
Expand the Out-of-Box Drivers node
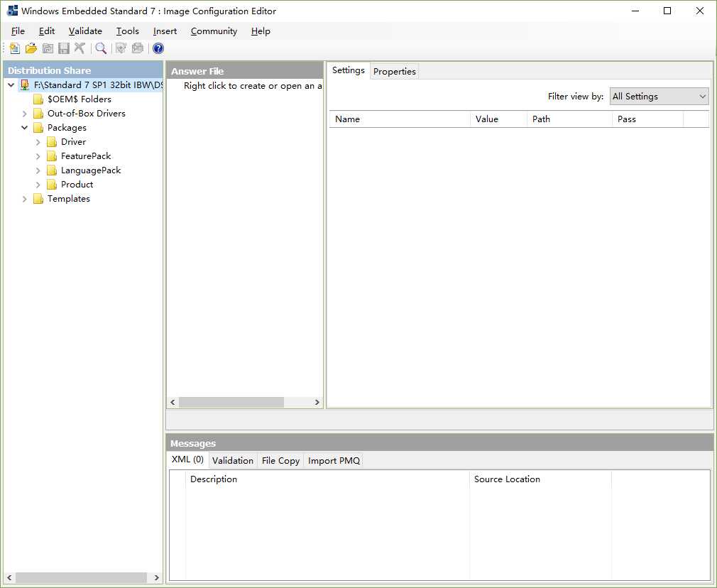25,114
